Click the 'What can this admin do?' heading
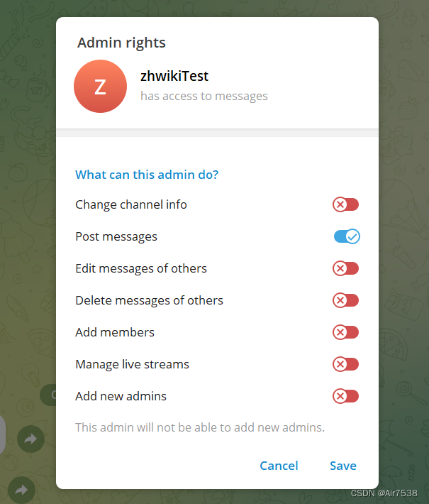The image size is (429, 504). [147, 175]
